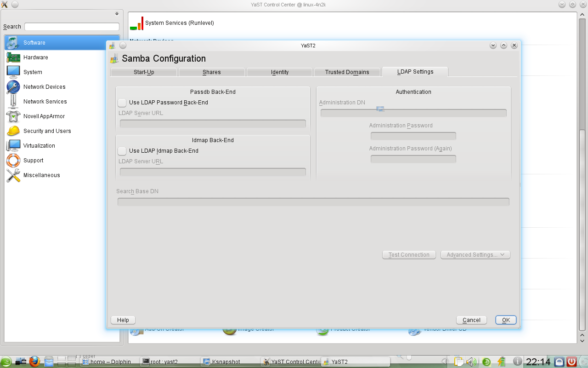Open the Software category in the sidebar

tap(62, 43)
